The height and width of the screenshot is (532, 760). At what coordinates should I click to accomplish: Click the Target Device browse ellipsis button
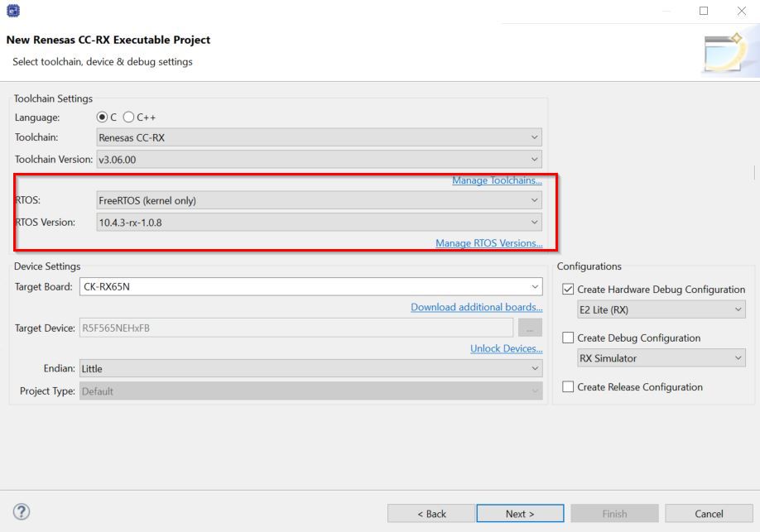[530, 328]
